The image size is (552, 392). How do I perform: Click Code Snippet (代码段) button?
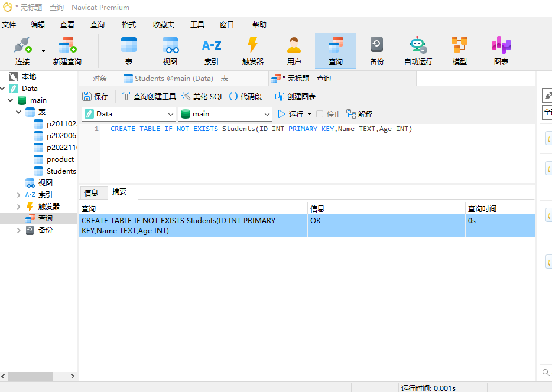[246, 96]
